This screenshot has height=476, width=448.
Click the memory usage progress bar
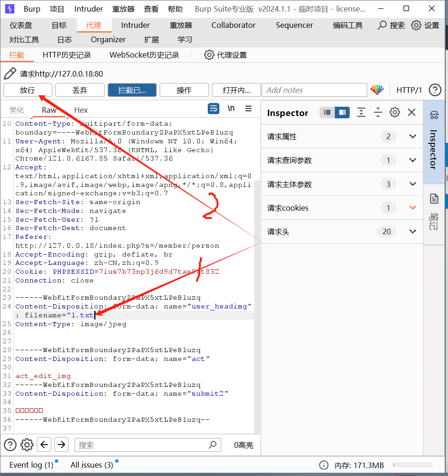coord(413,465)
